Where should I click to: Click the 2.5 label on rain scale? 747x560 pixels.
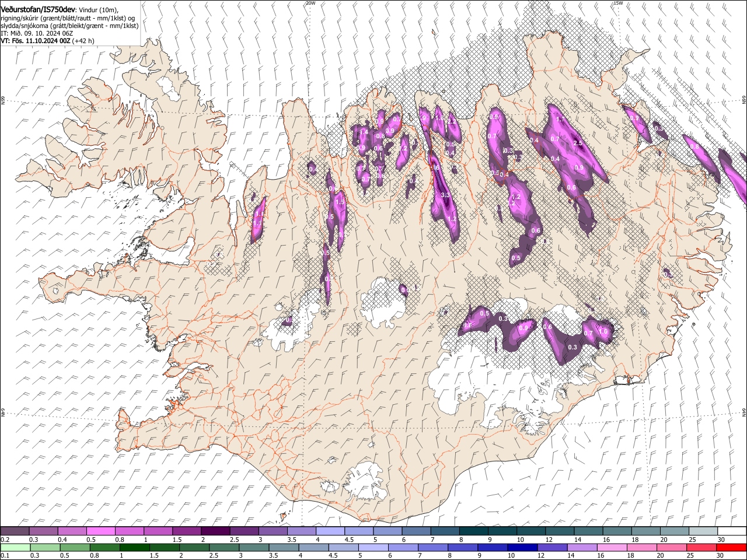click(212, 555)
